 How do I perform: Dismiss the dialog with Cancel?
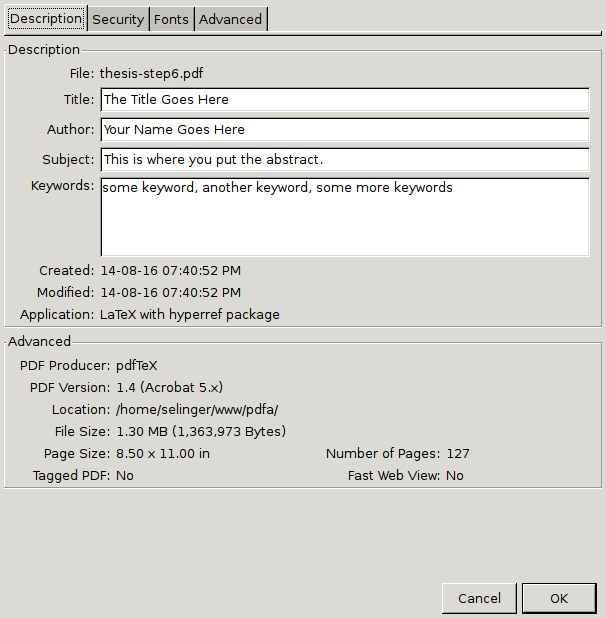[x=479, y=598]
